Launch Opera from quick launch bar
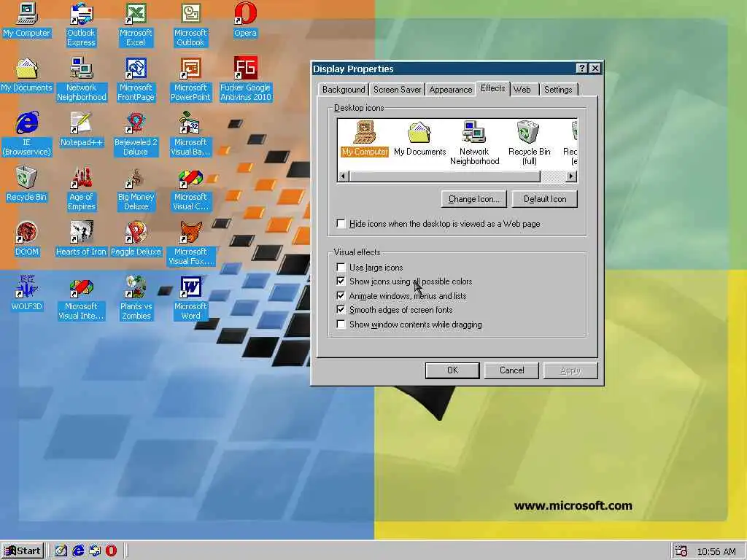This screenshot has height=560, width=747. tap(111, 551)
